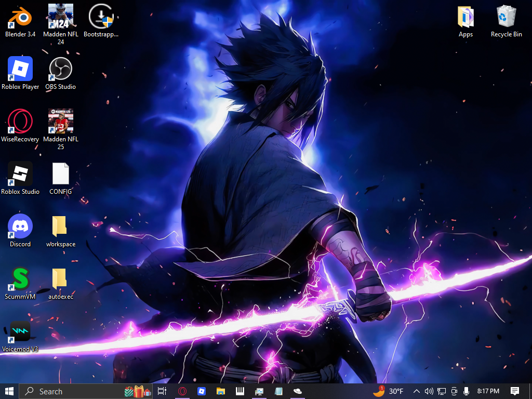Select the autoexec folder
The height and width of the screenshot is (399, 532).
[61, 283]
